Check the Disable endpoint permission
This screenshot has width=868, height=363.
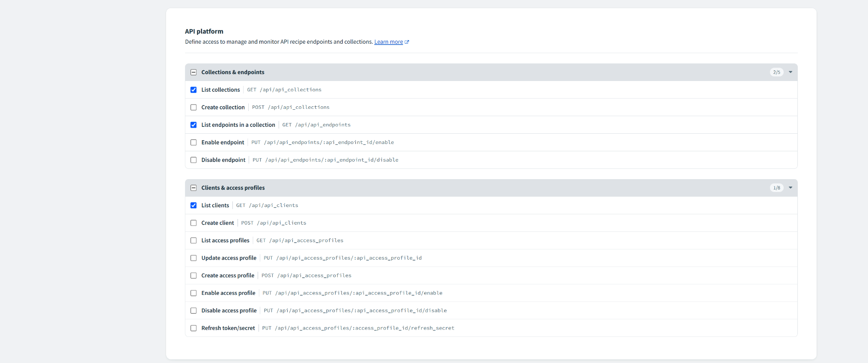[x=193, y=160]
